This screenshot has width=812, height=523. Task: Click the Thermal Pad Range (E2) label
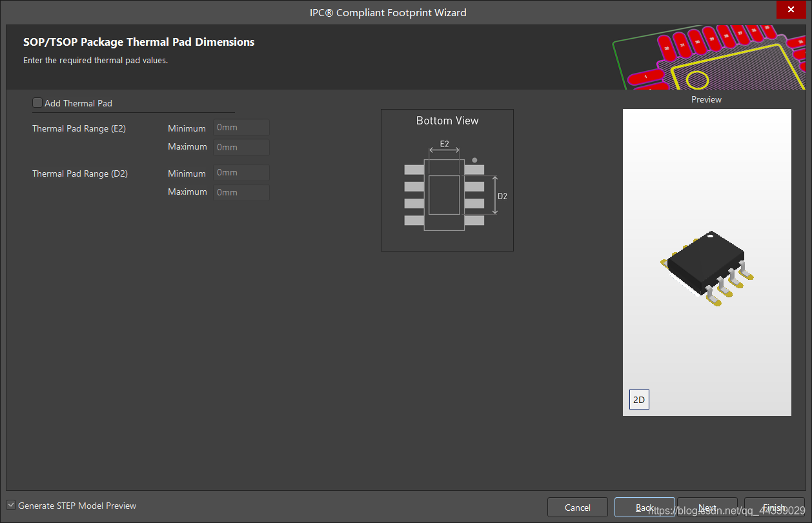(79, 128)
